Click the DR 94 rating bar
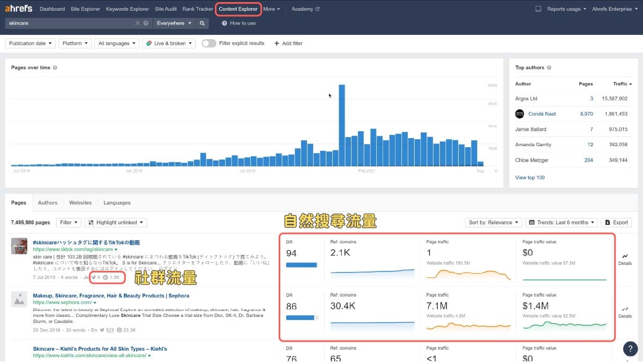 pos(302,264)
